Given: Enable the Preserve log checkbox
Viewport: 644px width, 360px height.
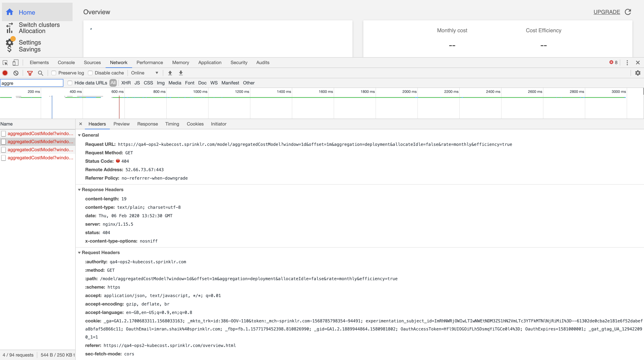Looking at the screenshot, I should 54,73.
